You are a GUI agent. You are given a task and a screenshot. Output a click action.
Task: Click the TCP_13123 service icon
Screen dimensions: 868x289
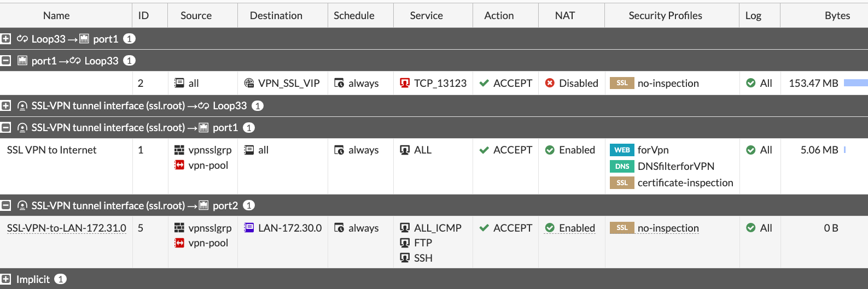click(x=405, y=83)
